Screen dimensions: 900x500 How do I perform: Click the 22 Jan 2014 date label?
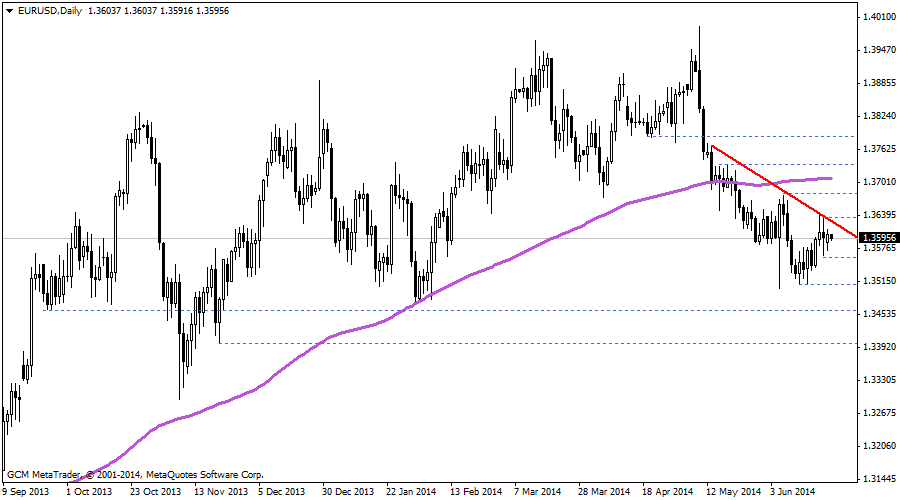click(411, 492)
